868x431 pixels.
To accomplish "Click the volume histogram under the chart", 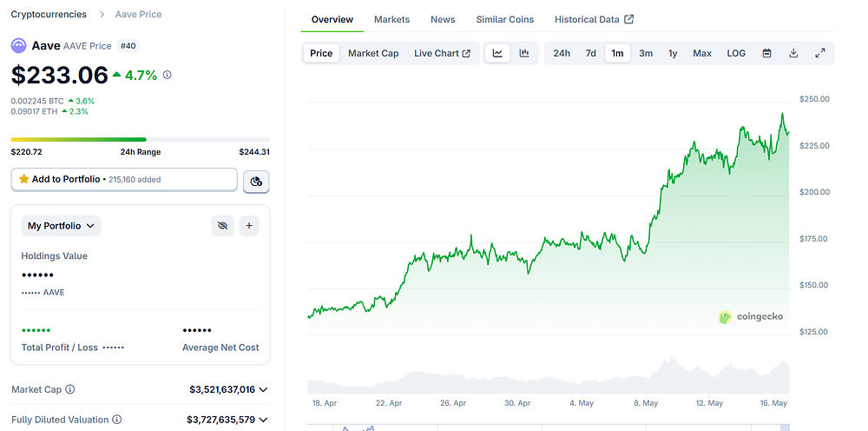I will click(x=548, y=377).
